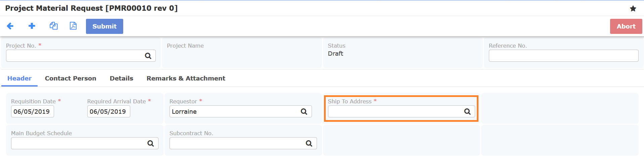Click the plus icon to add new request
This screenshot has width=644, height=157.
click(32, 26)
